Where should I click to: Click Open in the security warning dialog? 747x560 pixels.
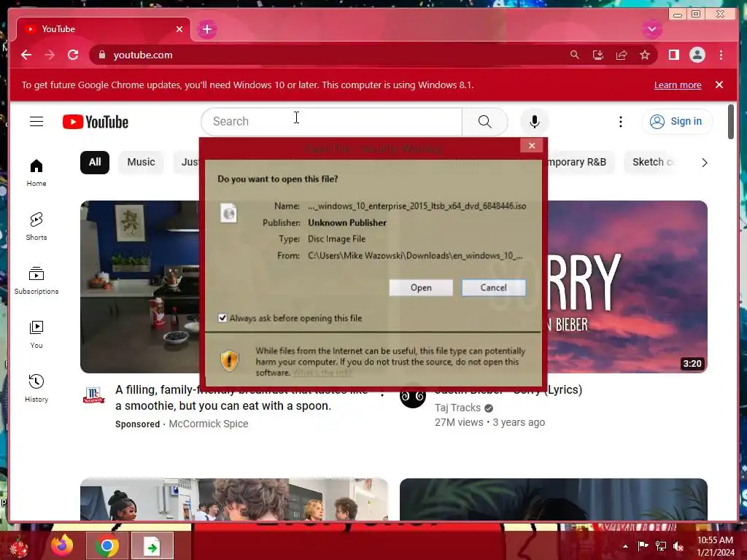[421, 287]
